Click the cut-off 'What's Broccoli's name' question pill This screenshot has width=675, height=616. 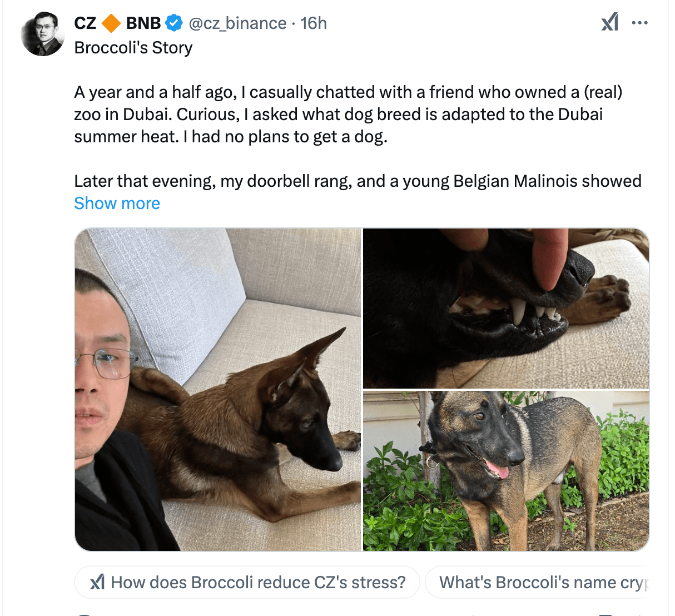tap(542, 582)
